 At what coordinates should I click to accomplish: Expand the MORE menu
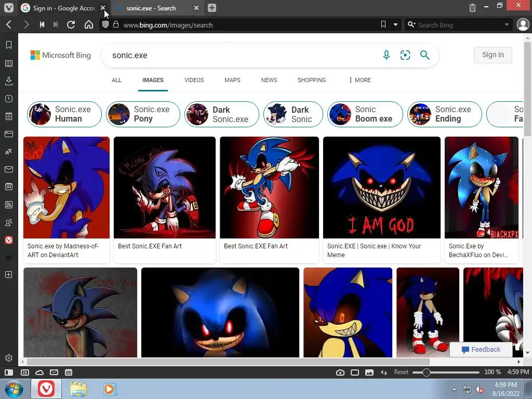click(360, 80)
